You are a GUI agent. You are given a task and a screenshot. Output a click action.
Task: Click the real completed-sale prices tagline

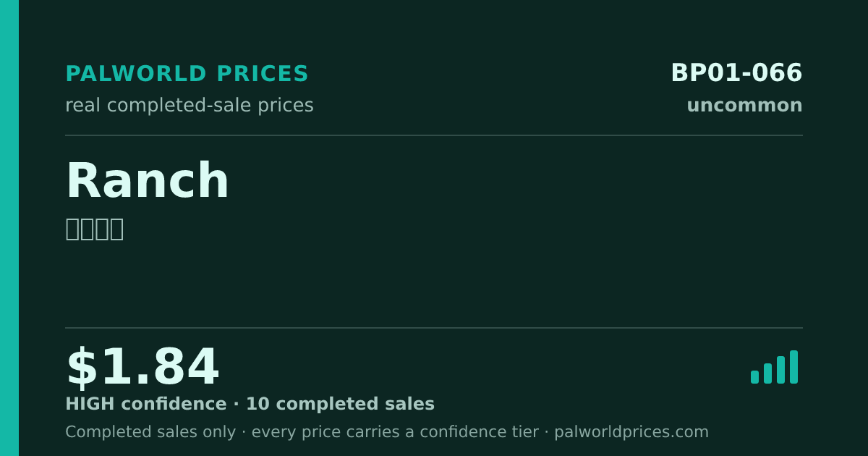click(190, 106)
